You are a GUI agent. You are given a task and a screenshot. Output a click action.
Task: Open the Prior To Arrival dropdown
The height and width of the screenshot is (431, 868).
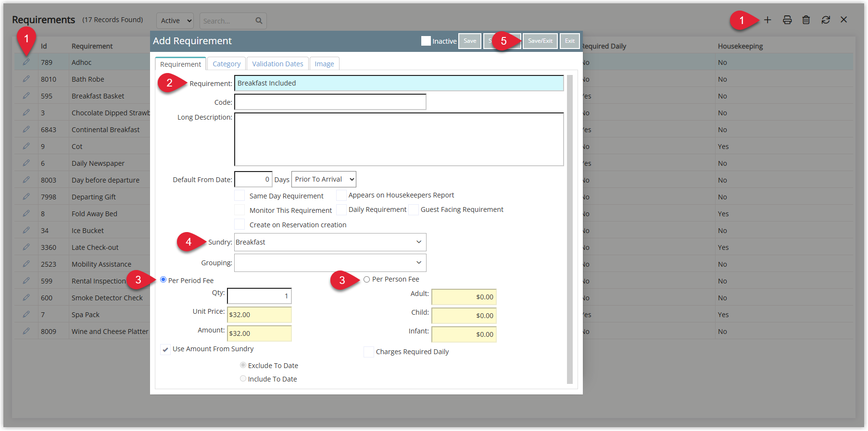[324, 179]
